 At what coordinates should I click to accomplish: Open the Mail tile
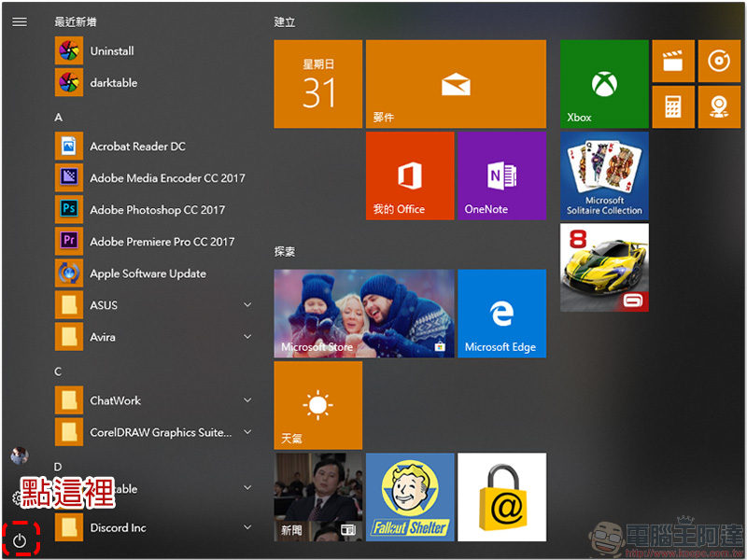point(456,84)
